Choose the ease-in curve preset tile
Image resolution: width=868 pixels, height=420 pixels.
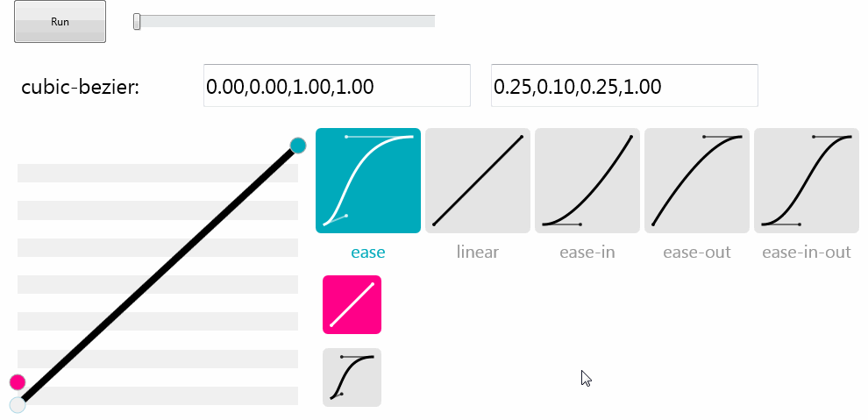[587, 181]
